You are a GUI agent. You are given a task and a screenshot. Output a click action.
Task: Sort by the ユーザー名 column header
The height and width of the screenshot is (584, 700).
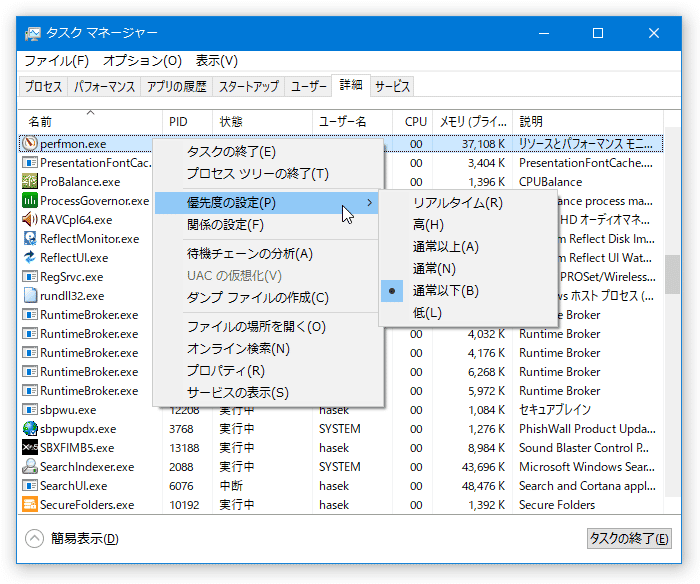(352, 121)
